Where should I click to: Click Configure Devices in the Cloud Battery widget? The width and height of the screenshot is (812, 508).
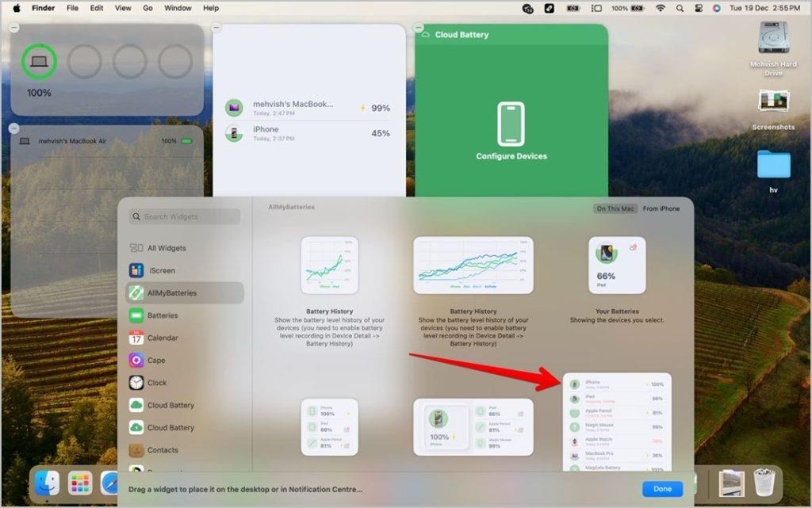[511, 156]
